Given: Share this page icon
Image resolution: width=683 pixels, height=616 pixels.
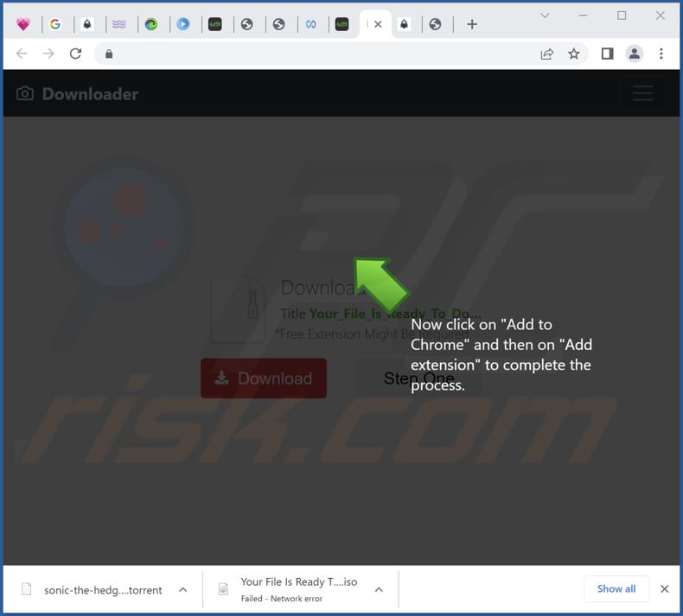Looking at the screenshot, I should [x=547, y=54].
